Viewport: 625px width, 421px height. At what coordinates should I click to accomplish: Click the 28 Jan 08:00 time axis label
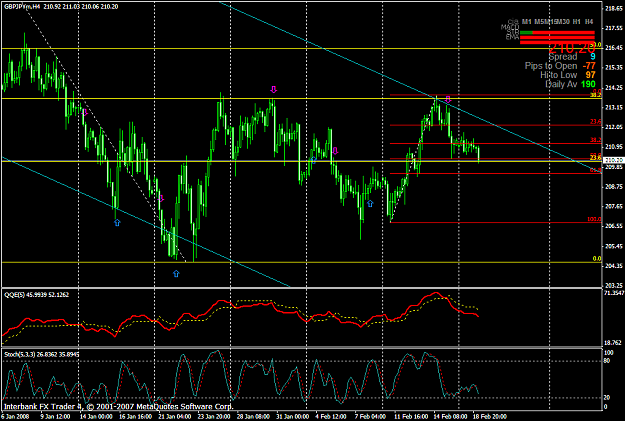coord(254,417)
